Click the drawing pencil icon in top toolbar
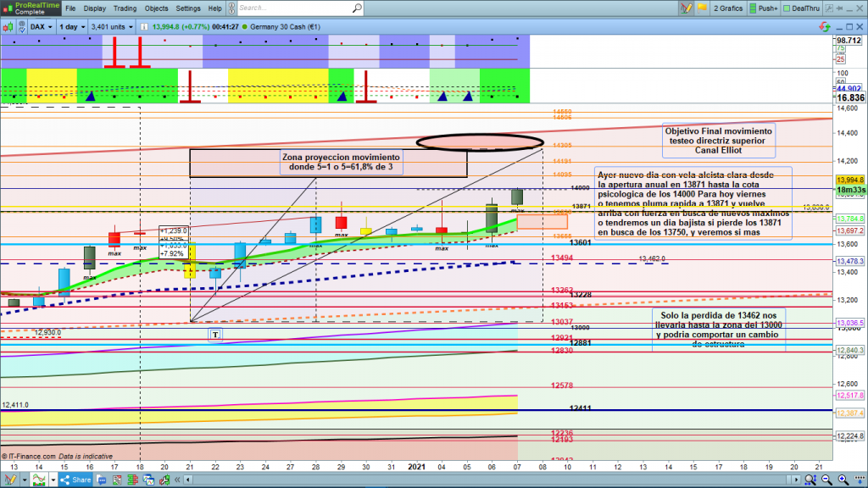This screenshot has width=868, height=488. [687, 8]
